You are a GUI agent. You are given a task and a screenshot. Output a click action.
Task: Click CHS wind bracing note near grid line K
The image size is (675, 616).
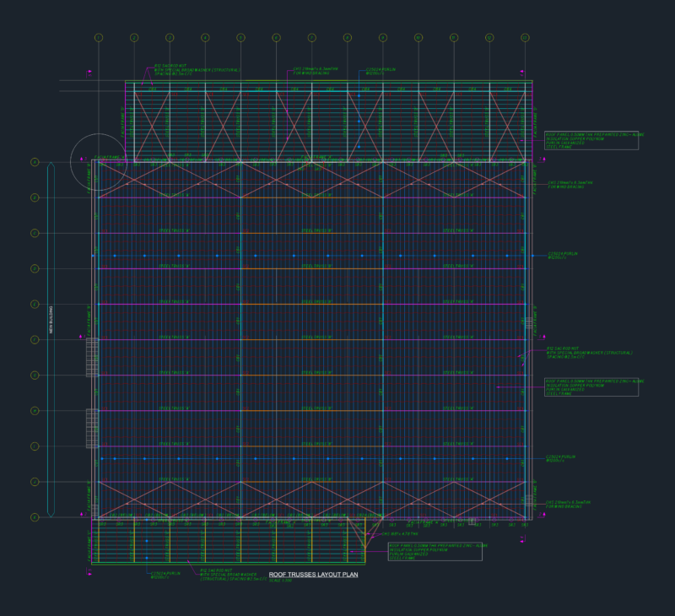(568, 504)
